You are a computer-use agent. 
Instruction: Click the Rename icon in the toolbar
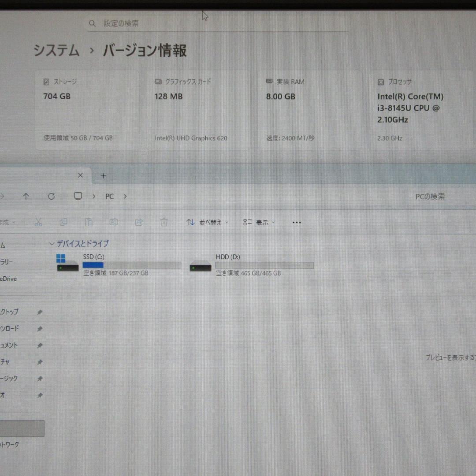click(114, 222)
